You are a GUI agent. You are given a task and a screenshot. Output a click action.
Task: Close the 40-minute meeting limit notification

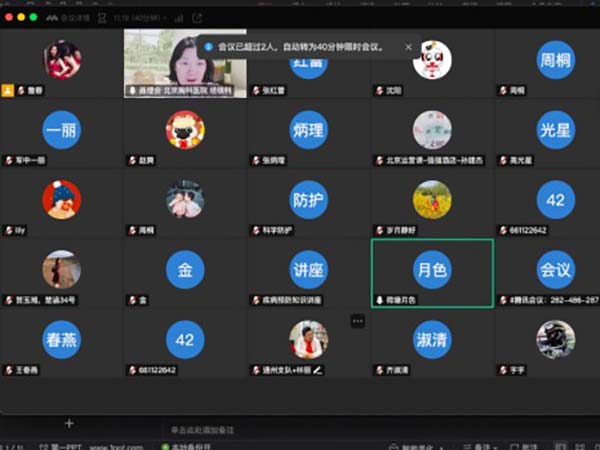point(408,47)
